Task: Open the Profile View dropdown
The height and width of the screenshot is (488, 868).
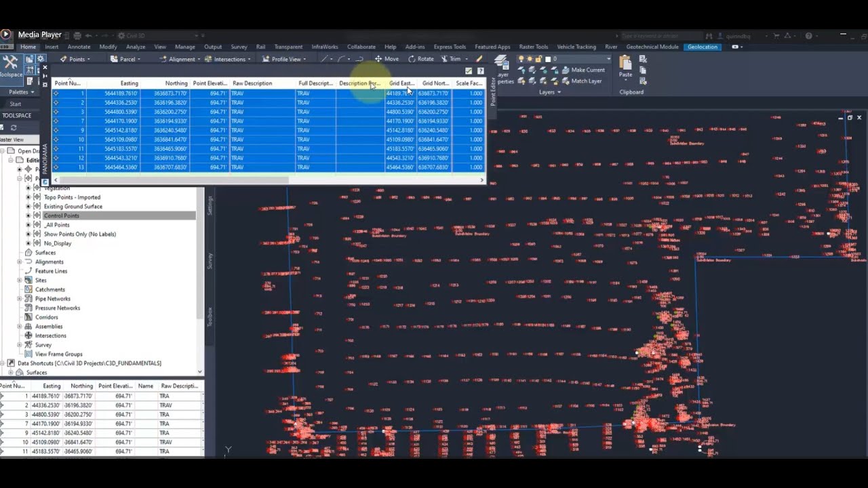Action: coord(304,59)
